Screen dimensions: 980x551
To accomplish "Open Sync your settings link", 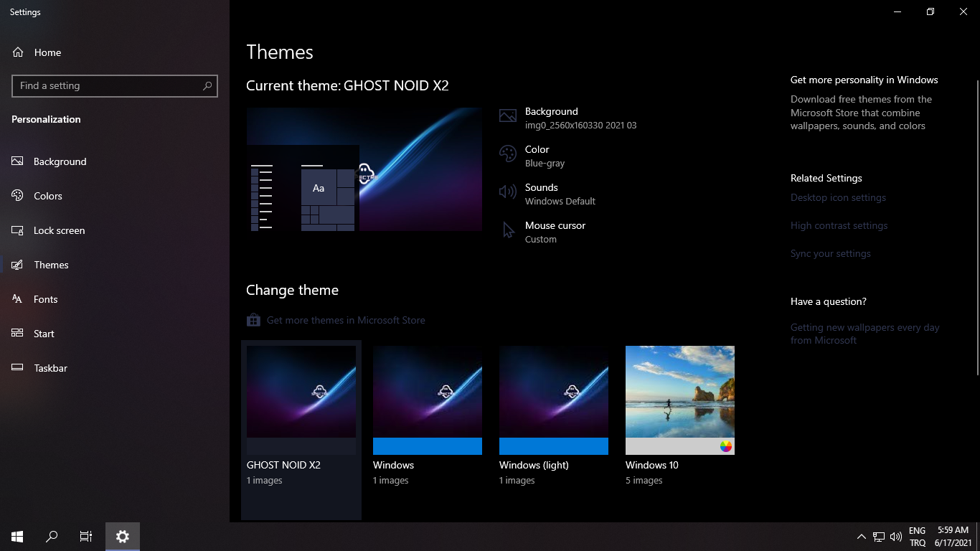I will (830, 253).
